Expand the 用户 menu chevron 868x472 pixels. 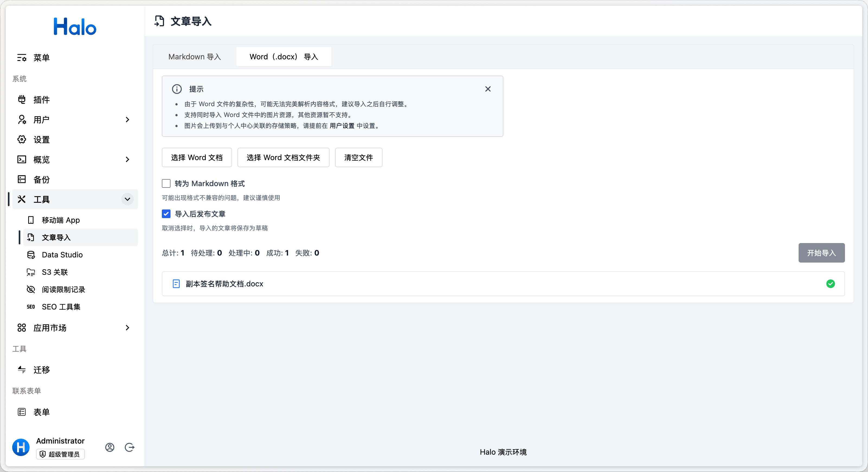(x=127, y=119)
